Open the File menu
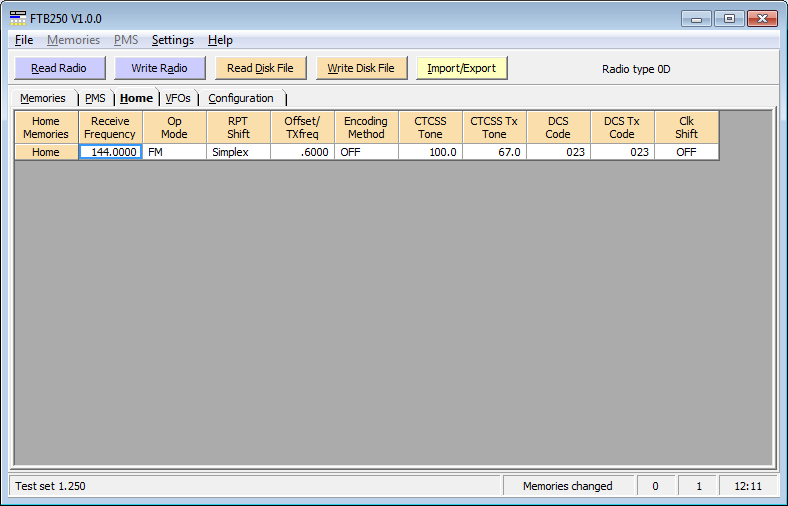Viewport: 788px width, 506px height. coord(24,40)
